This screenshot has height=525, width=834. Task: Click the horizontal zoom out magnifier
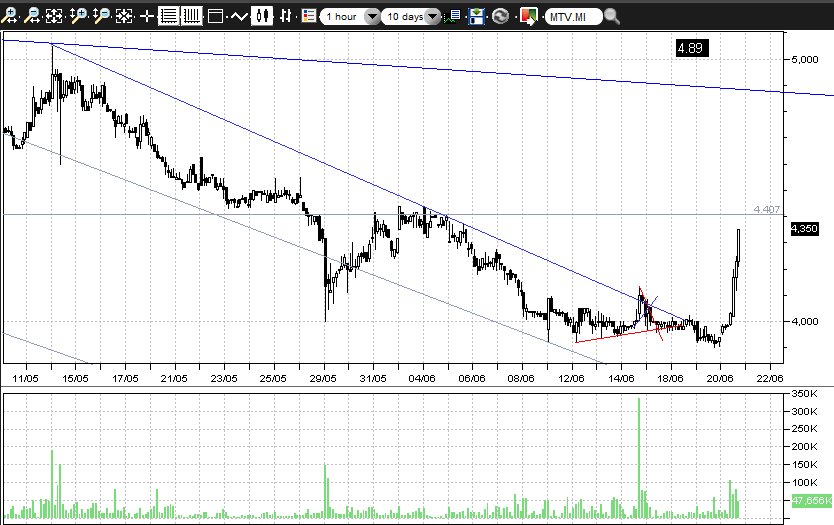(x=32, y=16)
